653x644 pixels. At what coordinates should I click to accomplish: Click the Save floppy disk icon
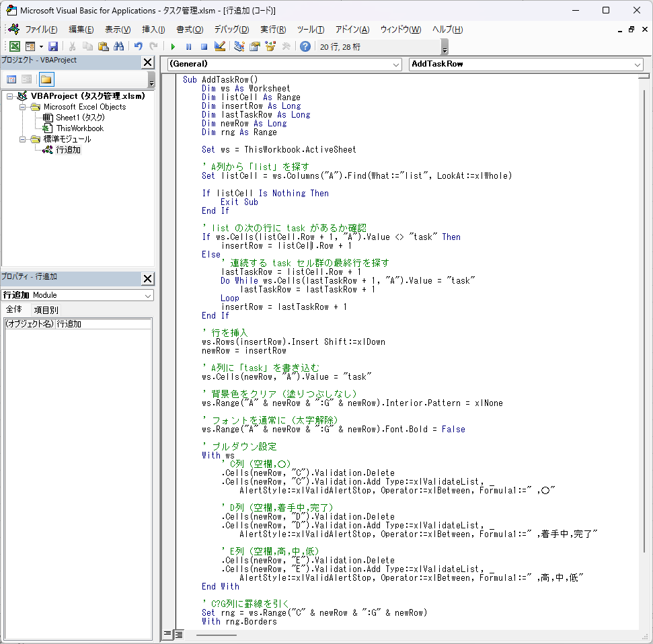click(x=53, y=46)
